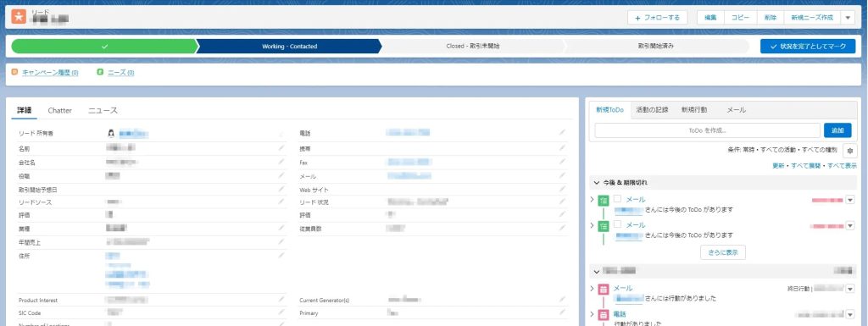Click pencil edit icon beside 電話 field
The height and width of the screenshot is (326, 868).
pos(563,132)
